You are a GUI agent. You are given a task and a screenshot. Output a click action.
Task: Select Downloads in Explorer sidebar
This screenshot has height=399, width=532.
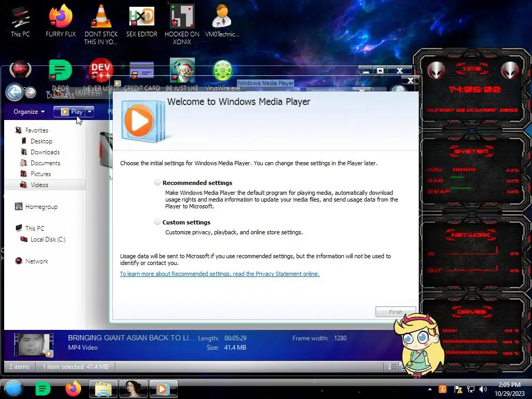(x=45, y=152)
